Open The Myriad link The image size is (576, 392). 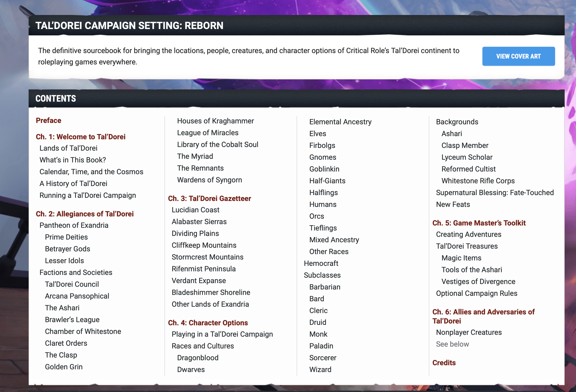point(195,156)
